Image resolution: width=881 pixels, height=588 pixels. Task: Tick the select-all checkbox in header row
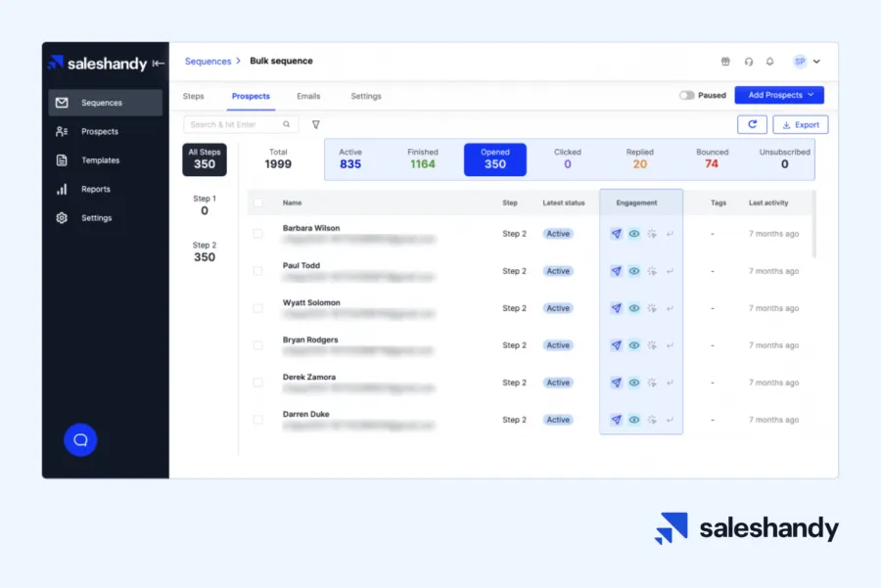(x=257, y=203)
